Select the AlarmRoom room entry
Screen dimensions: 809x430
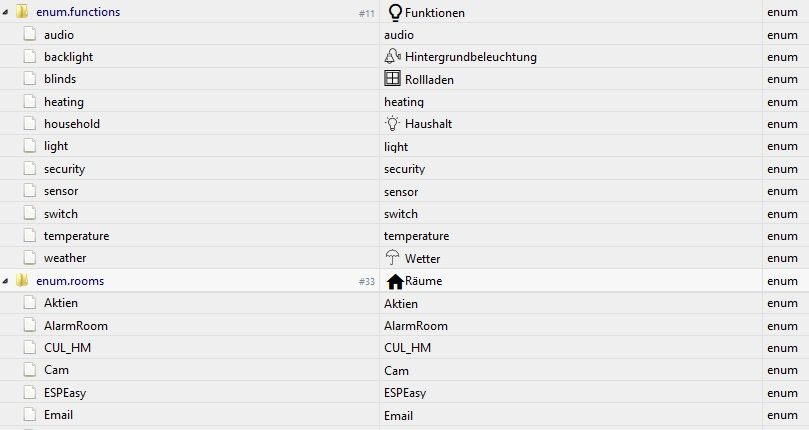[75, 326]
